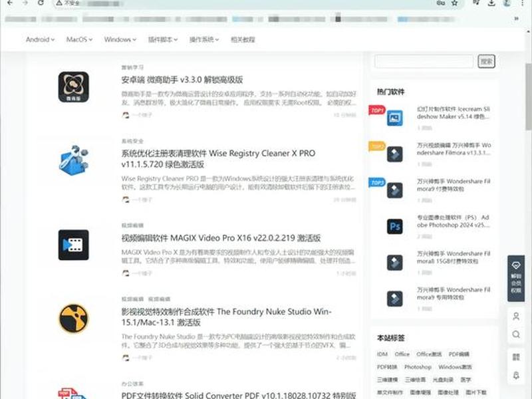Click the Wise Registry Cleaner blue icon
532x399 pixels.
click(74, 160)
